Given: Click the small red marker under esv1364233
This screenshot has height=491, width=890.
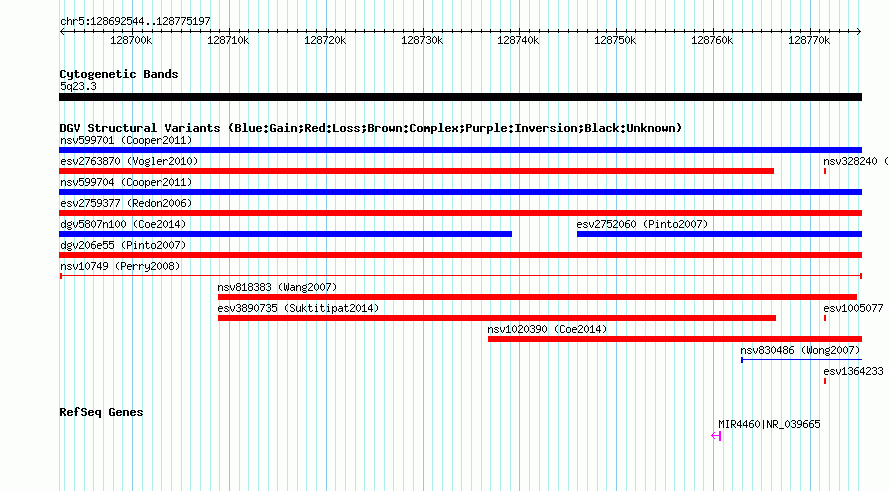Looking at the screenshot, I should [x=825, y=381].
